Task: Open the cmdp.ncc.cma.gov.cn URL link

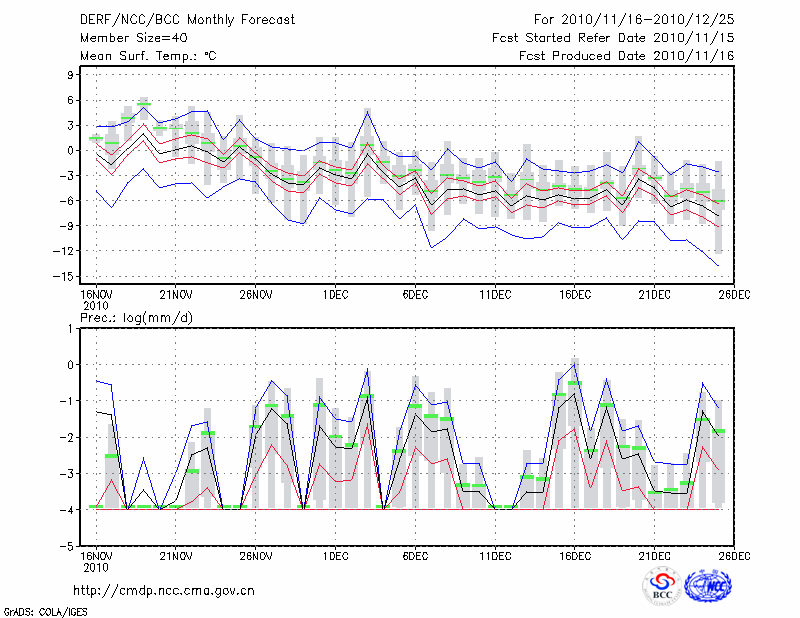Action: (x=164, y=590)
